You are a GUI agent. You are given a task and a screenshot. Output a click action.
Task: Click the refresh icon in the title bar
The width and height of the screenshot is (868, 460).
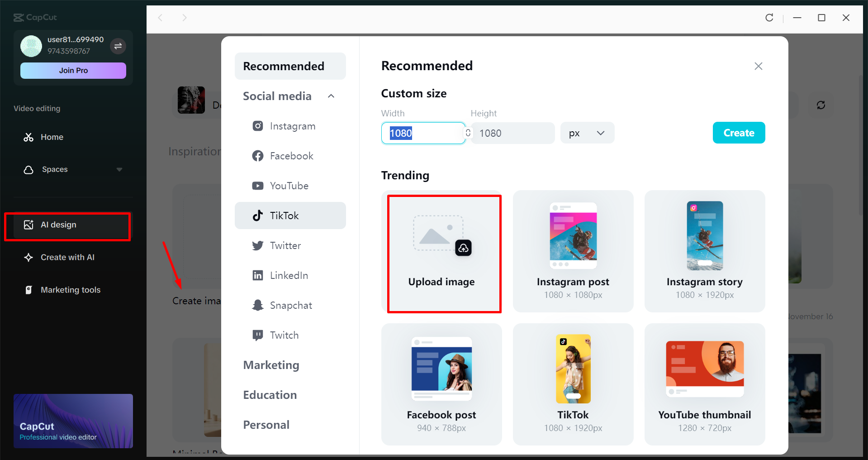(769, 18)
